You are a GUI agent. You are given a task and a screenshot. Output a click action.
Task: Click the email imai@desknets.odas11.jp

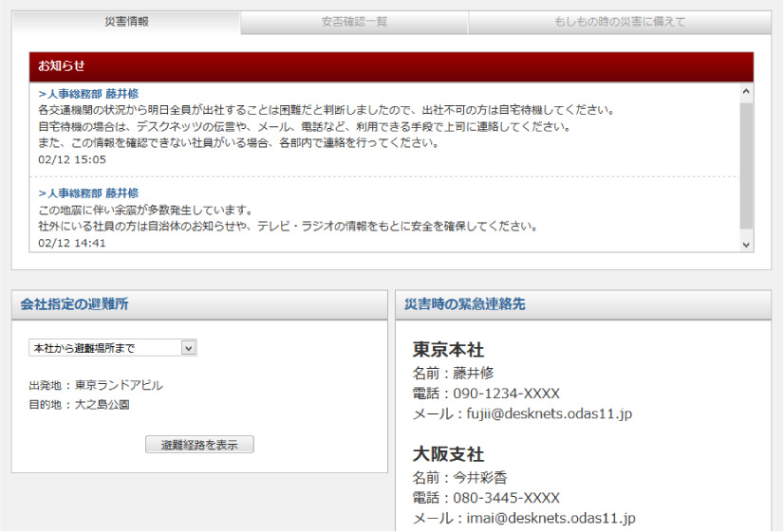click(551, 518)
